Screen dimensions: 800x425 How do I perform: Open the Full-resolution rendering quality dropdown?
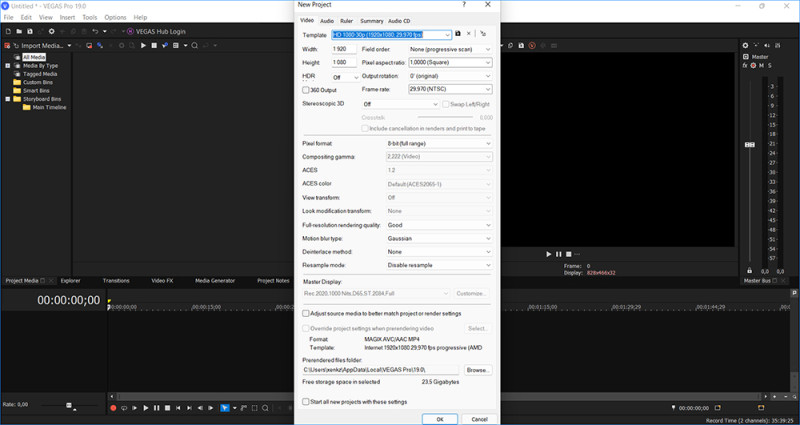click(x=439, y=225)
